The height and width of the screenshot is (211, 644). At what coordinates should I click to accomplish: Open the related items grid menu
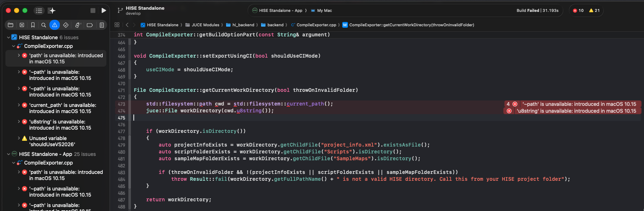click(117, 25)
